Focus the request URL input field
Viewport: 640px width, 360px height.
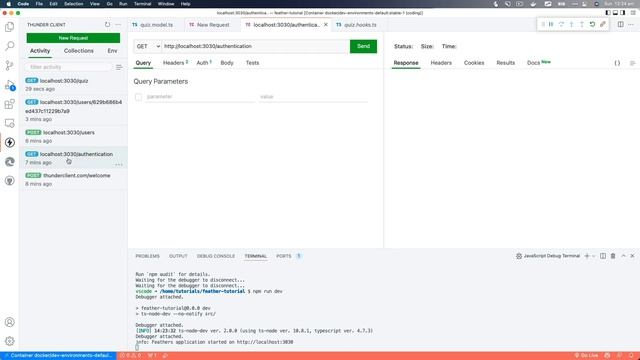click(x=256, y=46)
